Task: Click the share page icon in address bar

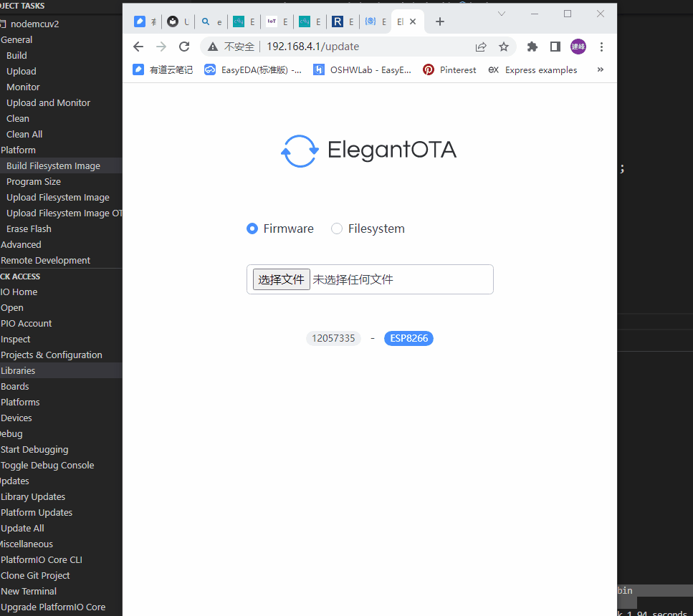Action: (481, 47)
